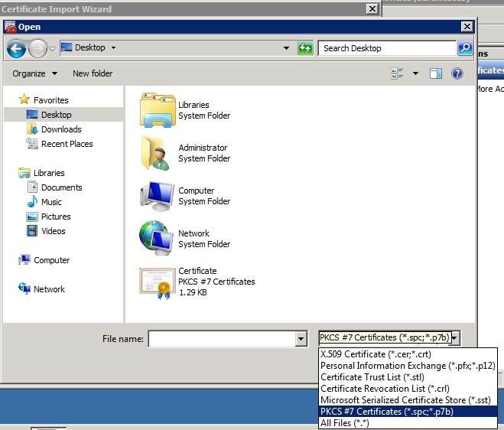Image resolution: width=504 pixels, height=430 pixels.
Task: Select Computer in navigation pane
Action: [x=51, y=260]
